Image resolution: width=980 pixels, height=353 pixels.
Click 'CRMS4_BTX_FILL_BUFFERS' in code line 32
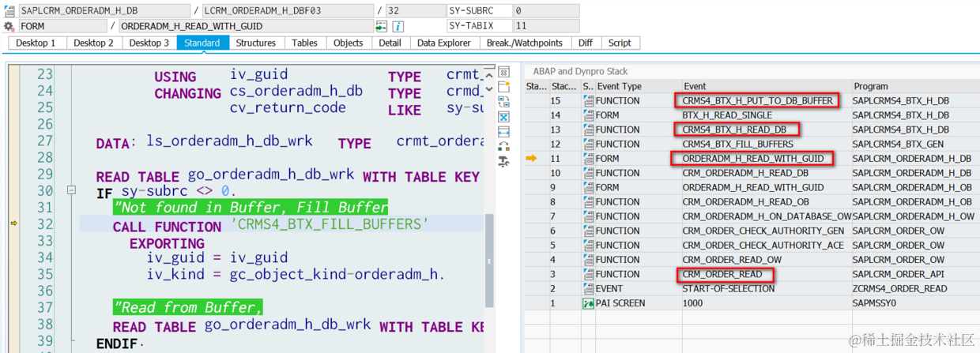click(x=330, y=224)
